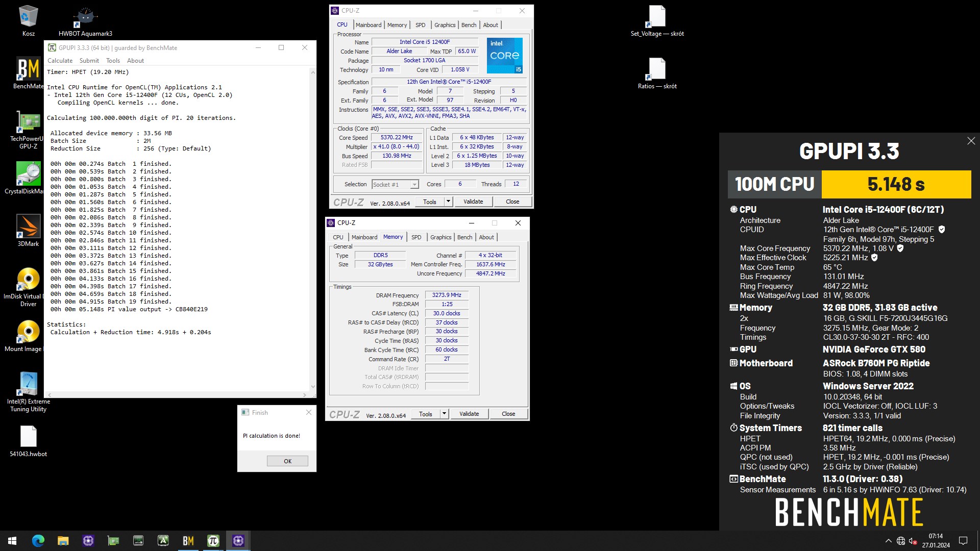Image resolution: width=980 pixels, height=551 pixels.
Task: Click OK in the Finish dialog
Action: (287, 461)
